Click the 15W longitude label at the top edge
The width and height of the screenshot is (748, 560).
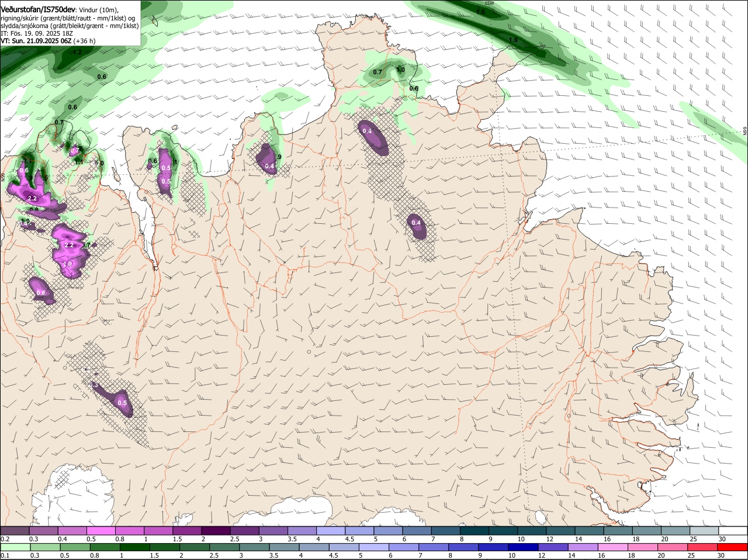coord(490,3)
